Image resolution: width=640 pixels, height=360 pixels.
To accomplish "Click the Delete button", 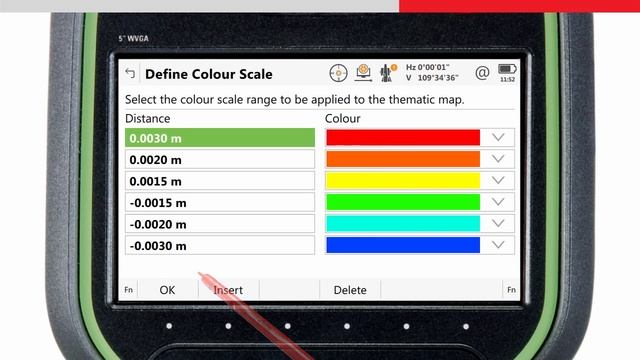I will tap(350, 290).
